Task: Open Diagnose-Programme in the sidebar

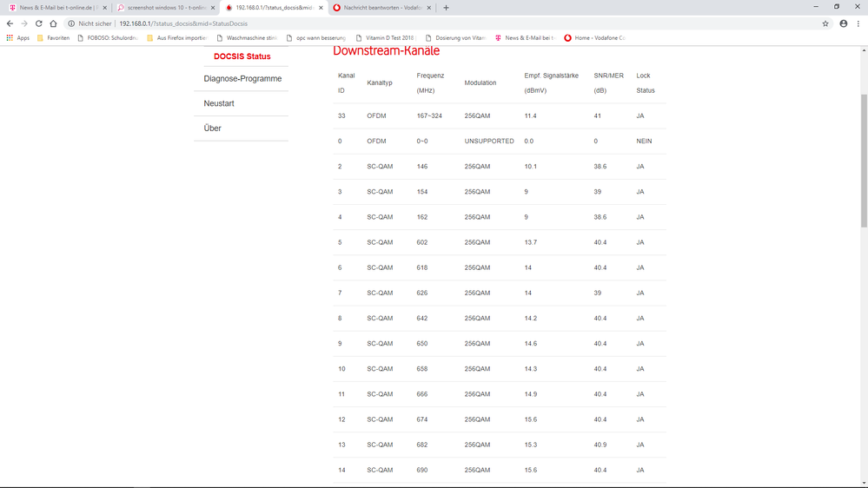Action: [242, 78]
